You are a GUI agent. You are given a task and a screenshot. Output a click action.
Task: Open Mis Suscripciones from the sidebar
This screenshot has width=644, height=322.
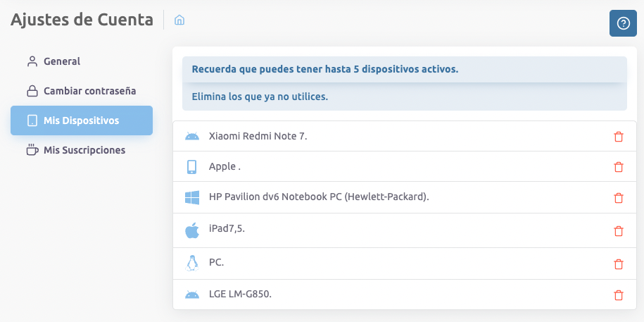point(84,150)
